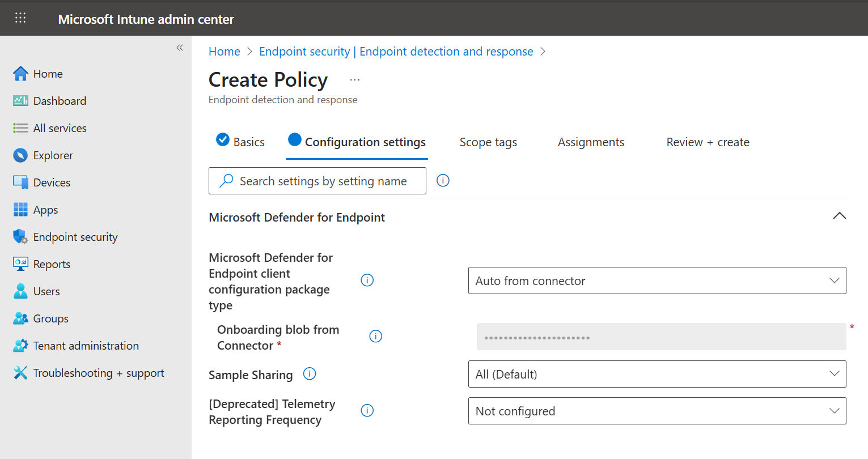Click the 'Onboarding blob from Connector' label
The image size is (868, 459).
pos(278,338)
